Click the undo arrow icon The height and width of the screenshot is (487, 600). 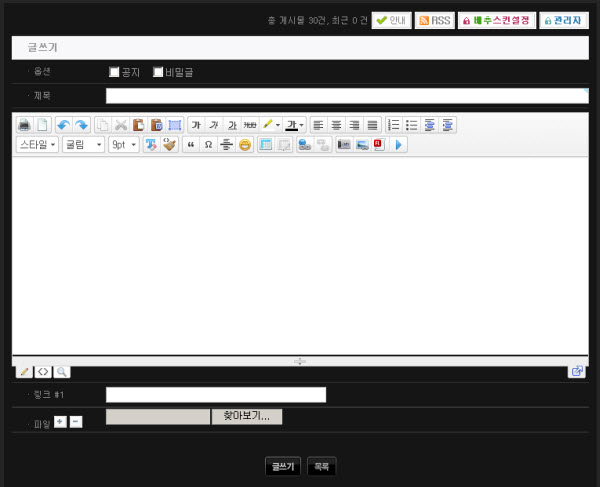click(63, 125)
